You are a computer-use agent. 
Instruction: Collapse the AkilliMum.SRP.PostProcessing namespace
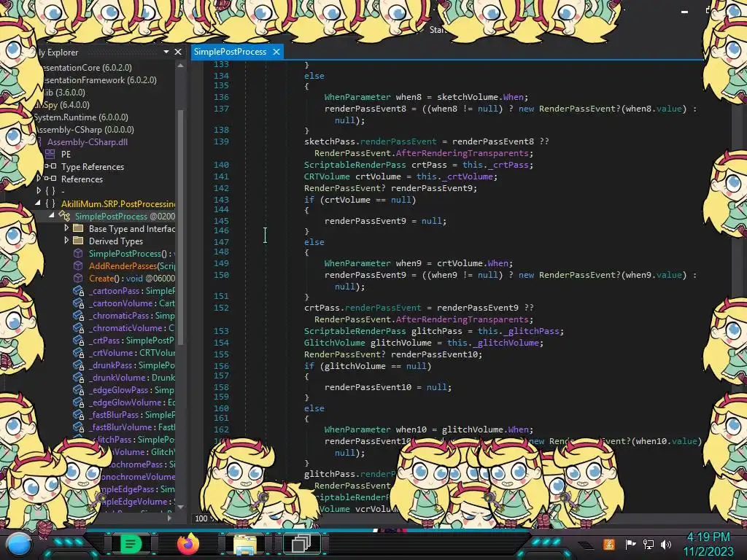(38, 203)
